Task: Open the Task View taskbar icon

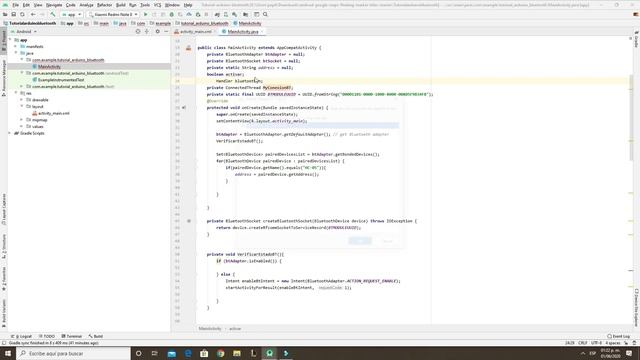Action: [155, 353]
